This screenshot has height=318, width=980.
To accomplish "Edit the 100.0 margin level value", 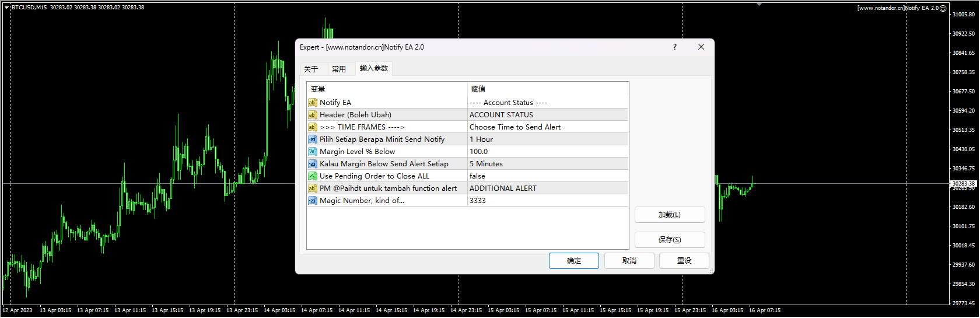I will 548,152.
